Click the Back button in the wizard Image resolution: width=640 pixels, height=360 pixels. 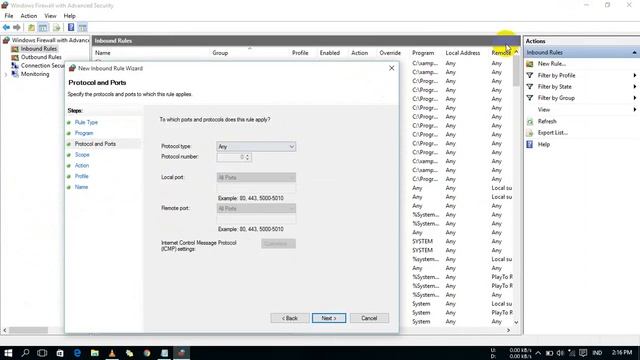(289, 318)
